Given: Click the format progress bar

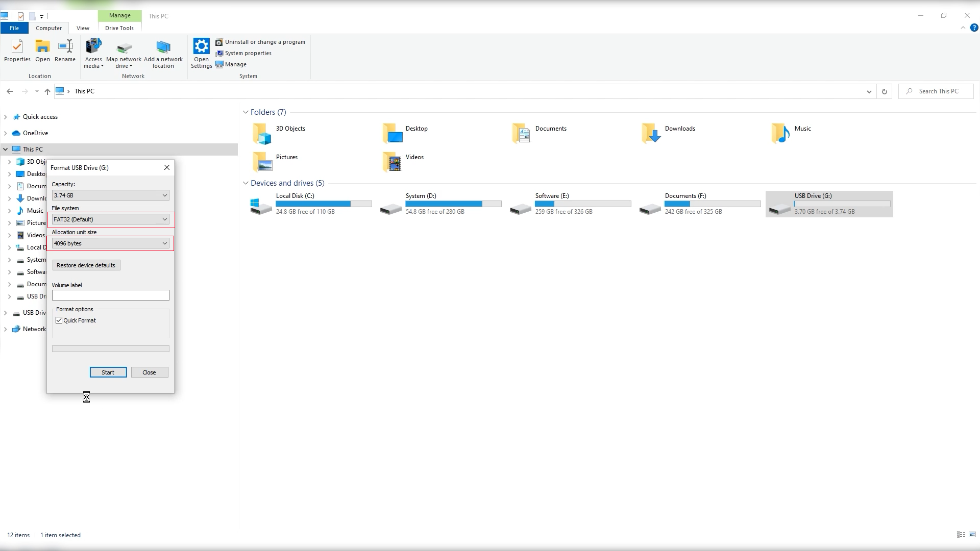Looking at the screenshot, I should click(x=111, y=349).
